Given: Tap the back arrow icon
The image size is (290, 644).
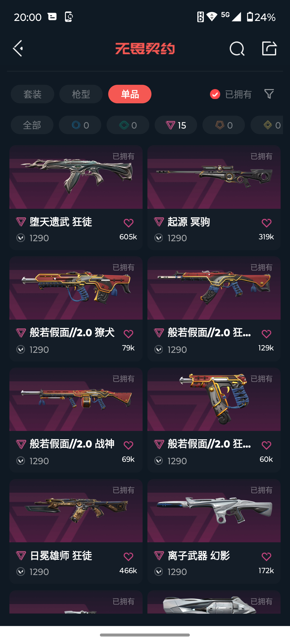Looking at the screenshot, I should click(x=18, y=49).
